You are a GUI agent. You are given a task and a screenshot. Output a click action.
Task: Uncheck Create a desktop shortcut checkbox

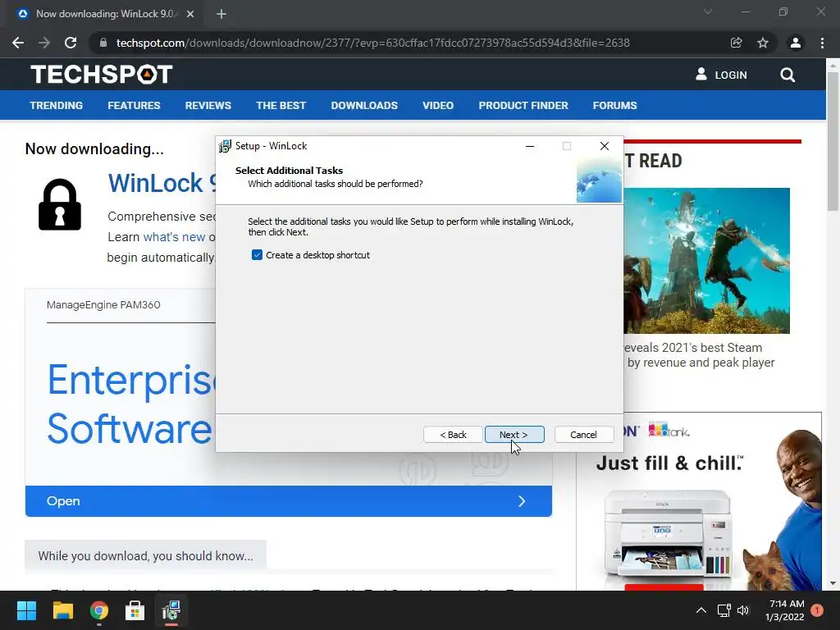[257, 255]
